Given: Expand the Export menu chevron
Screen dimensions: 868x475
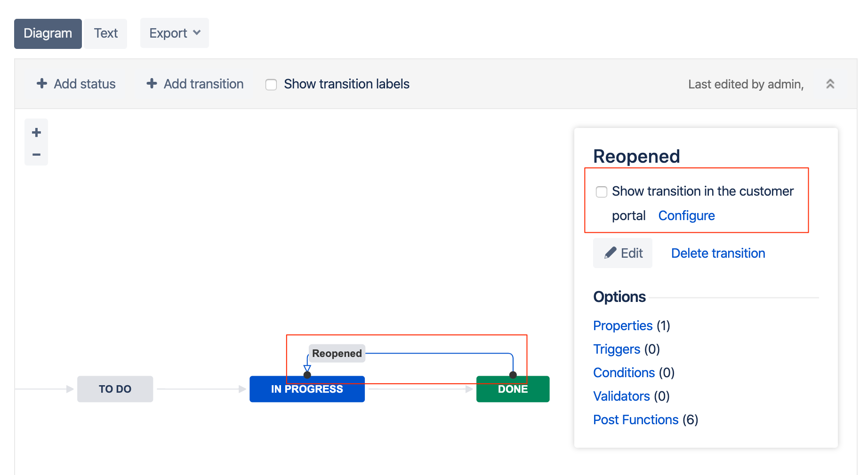Looking at the screenshot, I should tap(197, 33).
